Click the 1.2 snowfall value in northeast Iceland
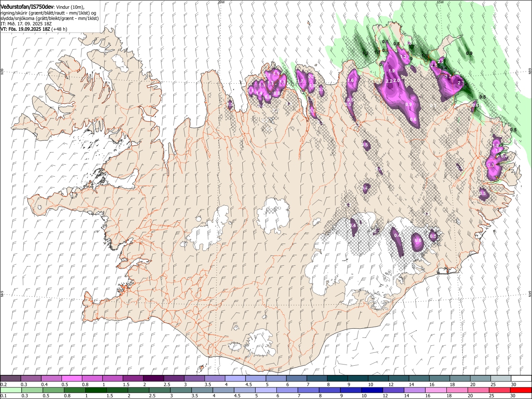Image resolution: width=532 pixels, height=399 pixels. click(x=403, y=57)
